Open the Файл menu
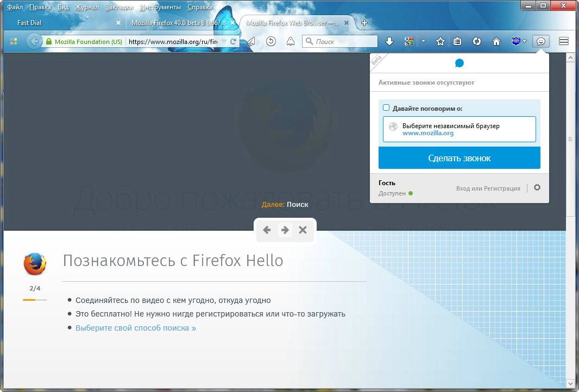The width and height of the screenshot is (579, 392). pos(15,7)
